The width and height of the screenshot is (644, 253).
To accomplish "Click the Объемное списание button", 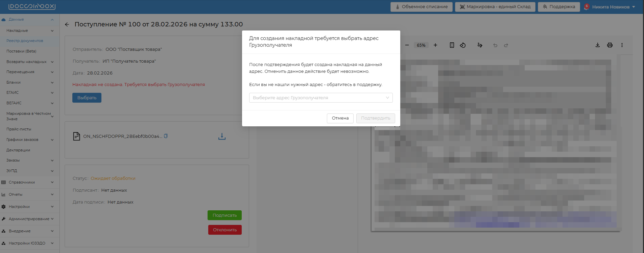I will tap(421, 7).
